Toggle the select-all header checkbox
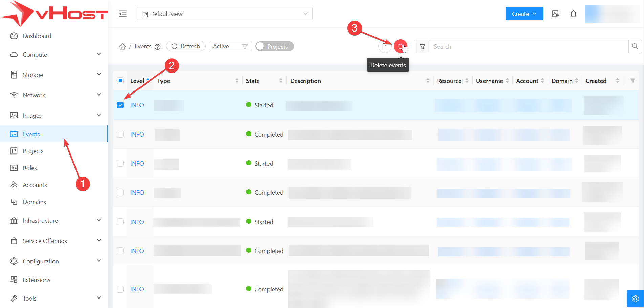 point(120,81)
